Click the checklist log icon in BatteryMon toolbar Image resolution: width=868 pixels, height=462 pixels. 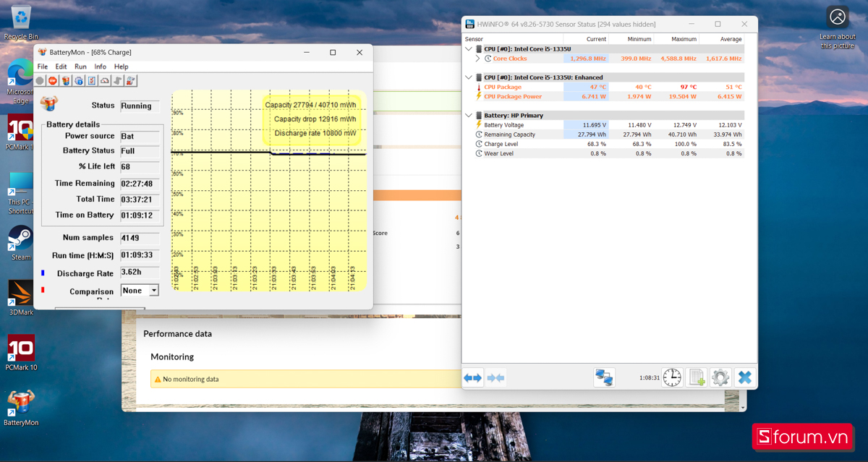click(x=92, y=81)
